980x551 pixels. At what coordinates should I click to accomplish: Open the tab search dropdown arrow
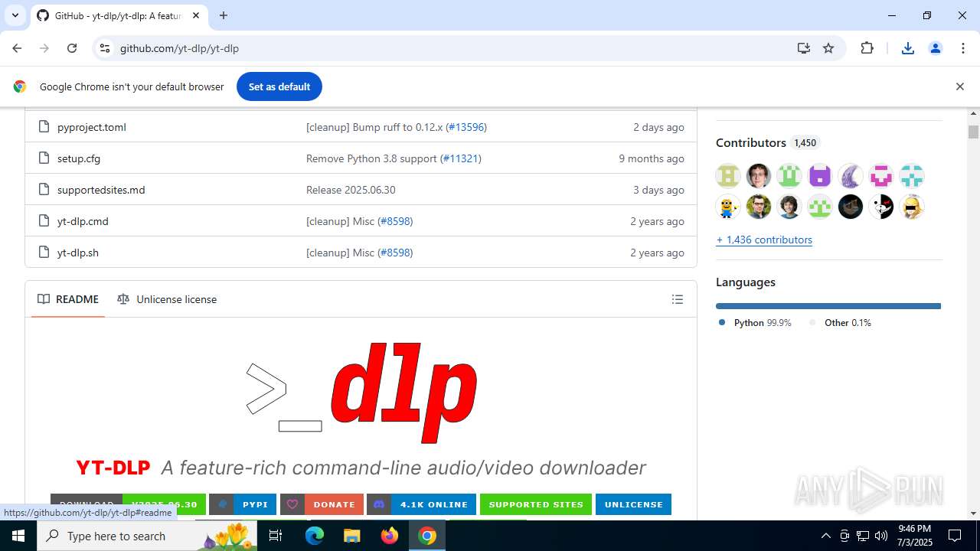pyautogui.click(x=15, y=15)
